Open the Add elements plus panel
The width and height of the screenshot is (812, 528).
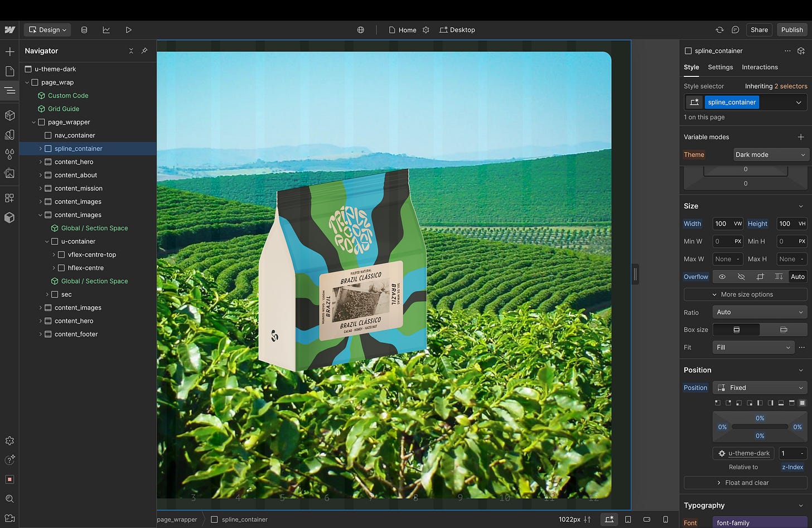pyautogui.click(x=9, y=52)
